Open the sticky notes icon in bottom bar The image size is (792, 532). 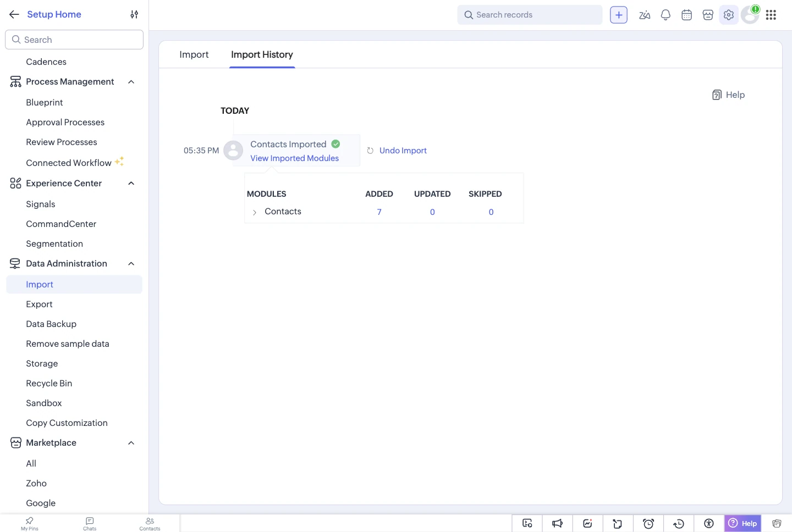click(x=618, y=523)
